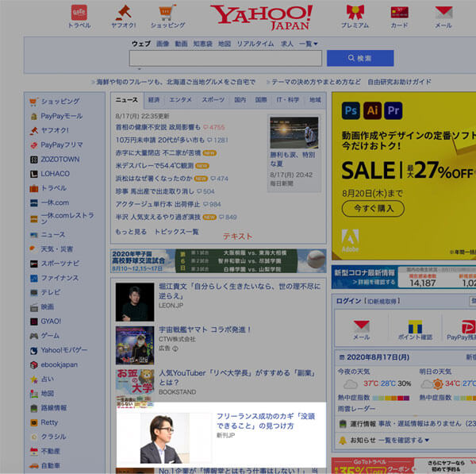Open the mail icon in login panel
The height and width of the screenshot is (474, 476).
point(362,326)
